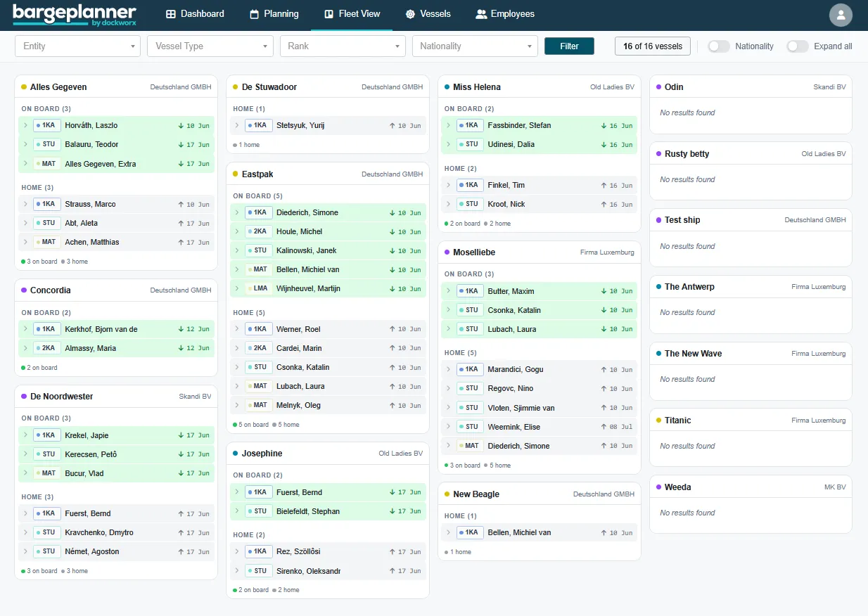Image resolution: width=868 pixels, height=616 pixels.
Task: Click the name Kravchenko, Dmytro
Action: [x=99, y=533]
